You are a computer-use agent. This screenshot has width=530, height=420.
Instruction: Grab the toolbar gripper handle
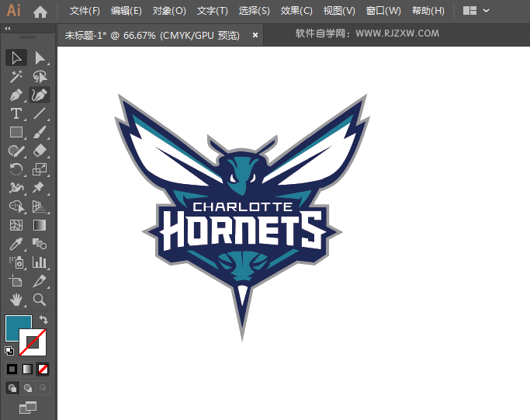pos(27,37)
